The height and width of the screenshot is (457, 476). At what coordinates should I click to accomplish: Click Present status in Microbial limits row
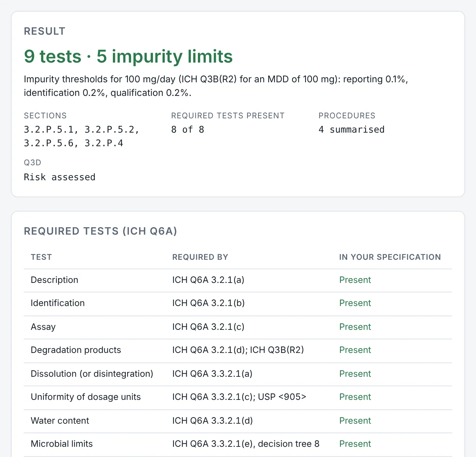point(355,444)
